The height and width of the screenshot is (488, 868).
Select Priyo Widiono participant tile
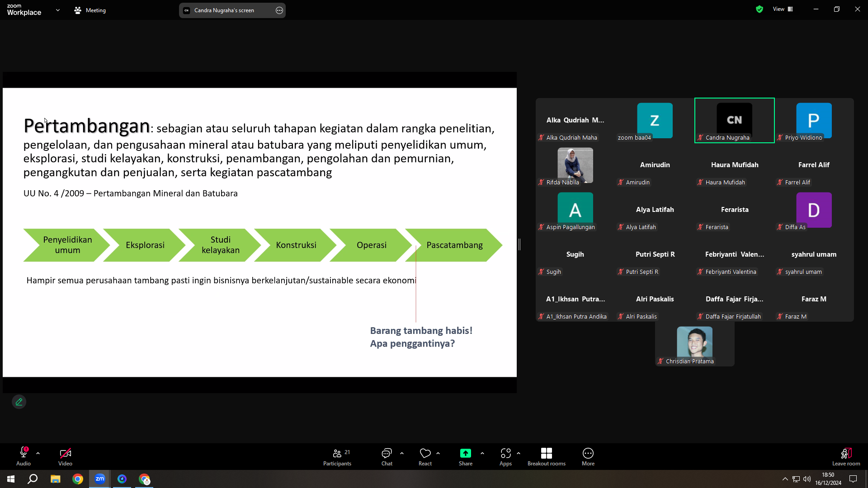(814, 120)
